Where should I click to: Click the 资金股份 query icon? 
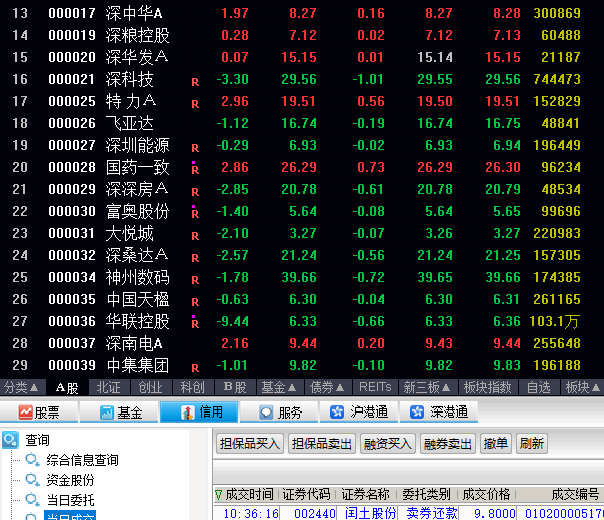(x=32, y=480)
